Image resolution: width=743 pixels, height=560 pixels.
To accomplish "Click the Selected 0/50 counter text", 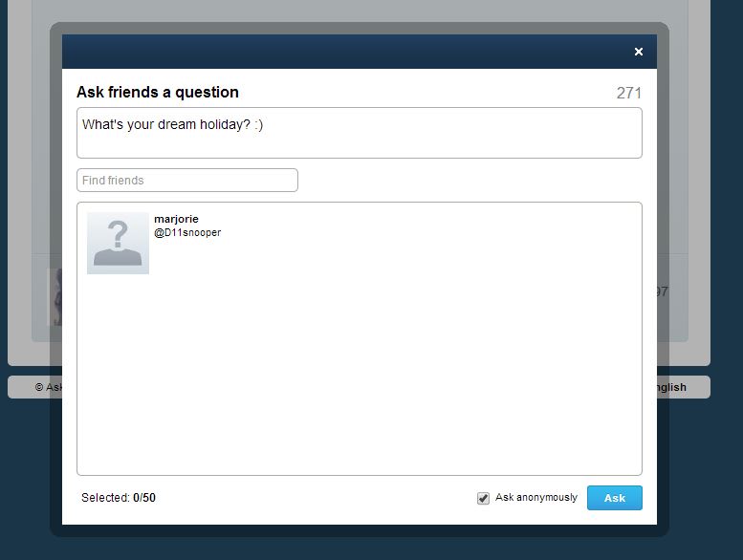I will [x=119, y=498].
